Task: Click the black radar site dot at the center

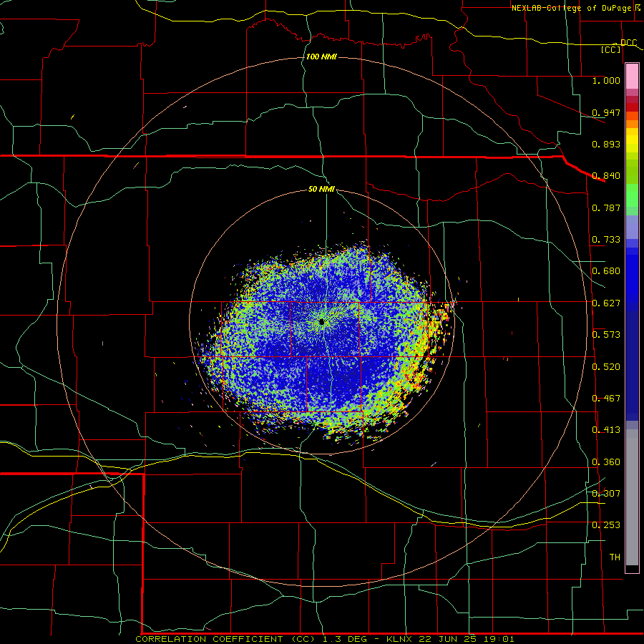Action: 321,322
